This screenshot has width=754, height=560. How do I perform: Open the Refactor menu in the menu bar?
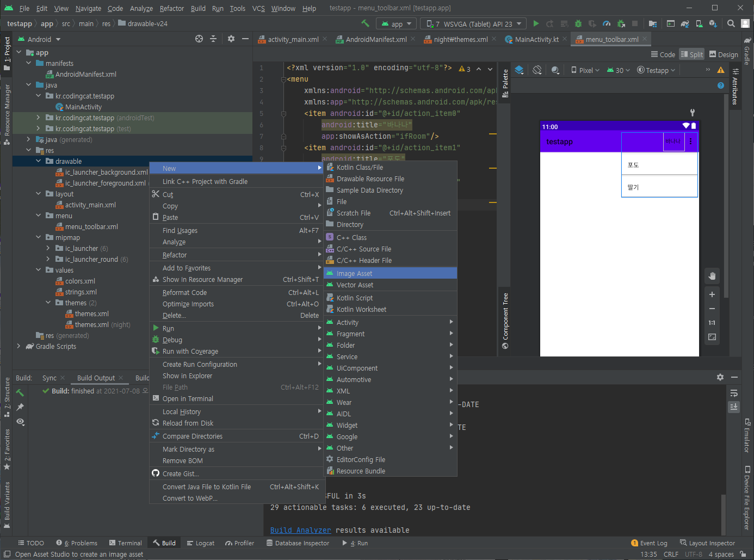click(x=172, y=8)
